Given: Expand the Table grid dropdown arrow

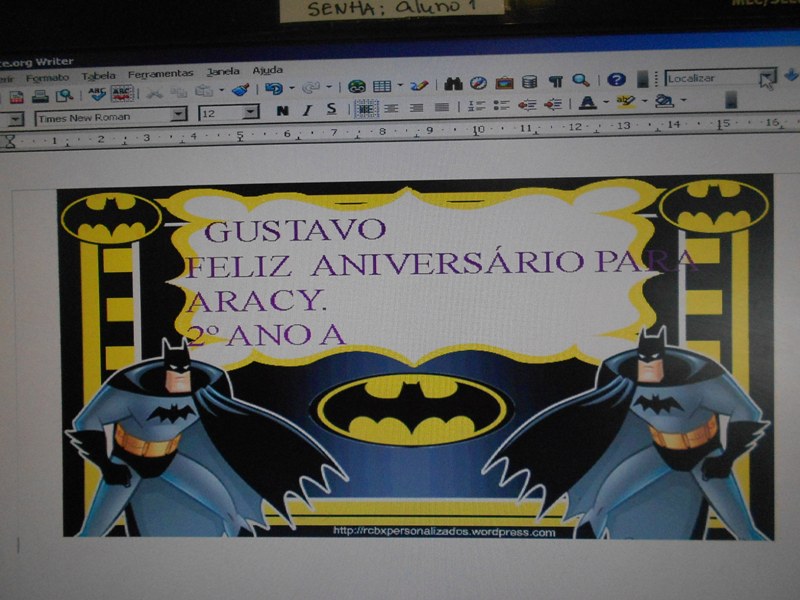Looking at the screenshot, I should [x=401, y=84].
